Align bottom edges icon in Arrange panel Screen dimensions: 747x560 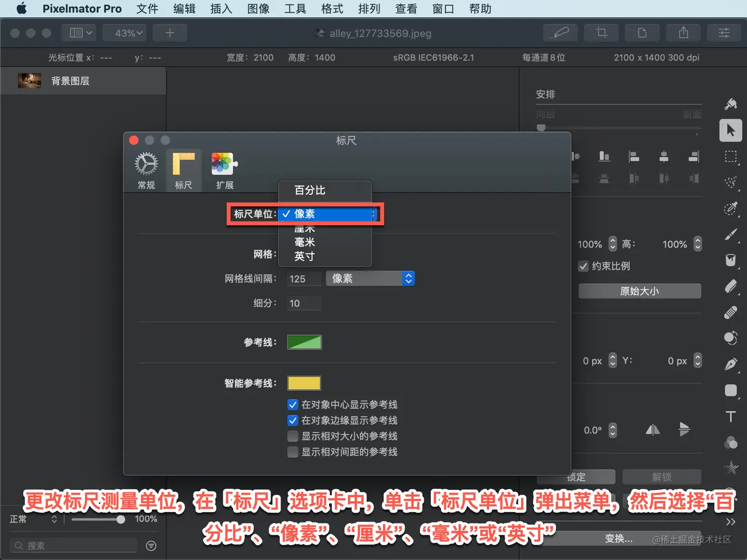point(604,157)
